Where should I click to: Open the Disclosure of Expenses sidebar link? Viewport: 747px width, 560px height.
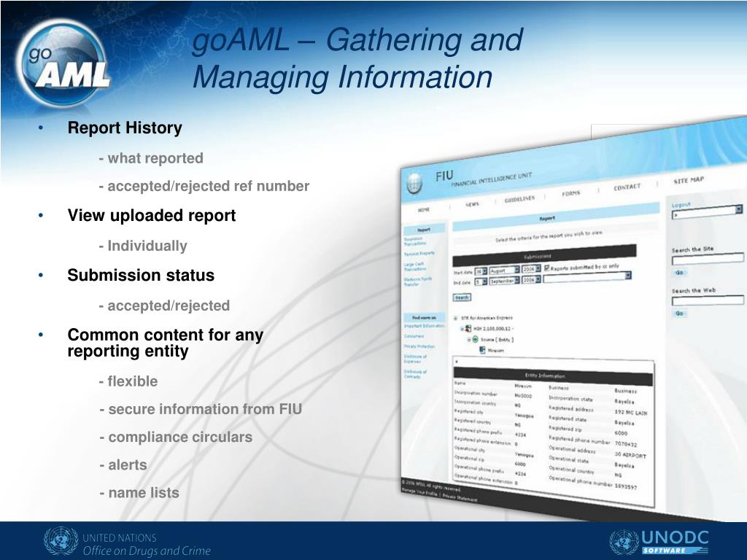pyautogui.click(x=415, y=359)
